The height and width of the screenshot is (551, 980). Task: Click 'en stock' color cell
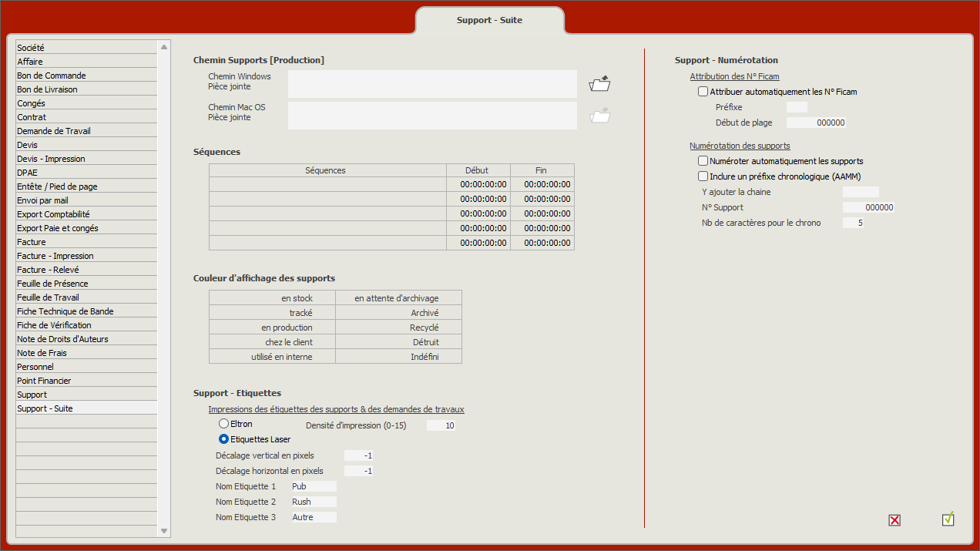coord(272,298)
